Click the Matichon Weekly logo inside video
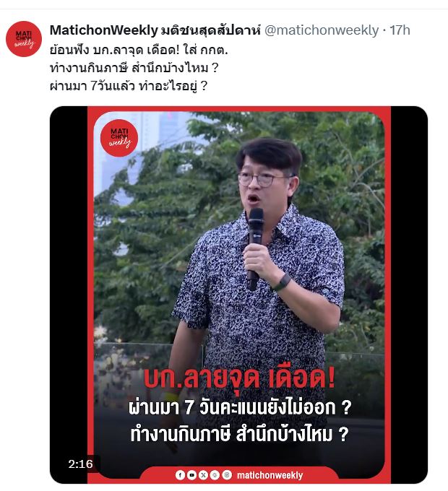 pyautogui.click(x=119, y=138)
